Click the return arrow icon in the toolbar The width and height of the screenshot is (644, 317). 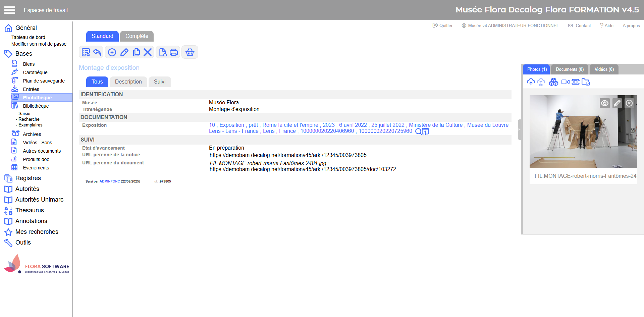click(97, 52)
